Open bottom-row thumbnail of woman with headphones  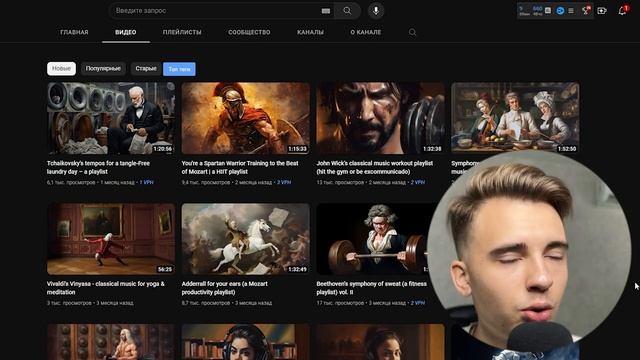pos(245,342)
